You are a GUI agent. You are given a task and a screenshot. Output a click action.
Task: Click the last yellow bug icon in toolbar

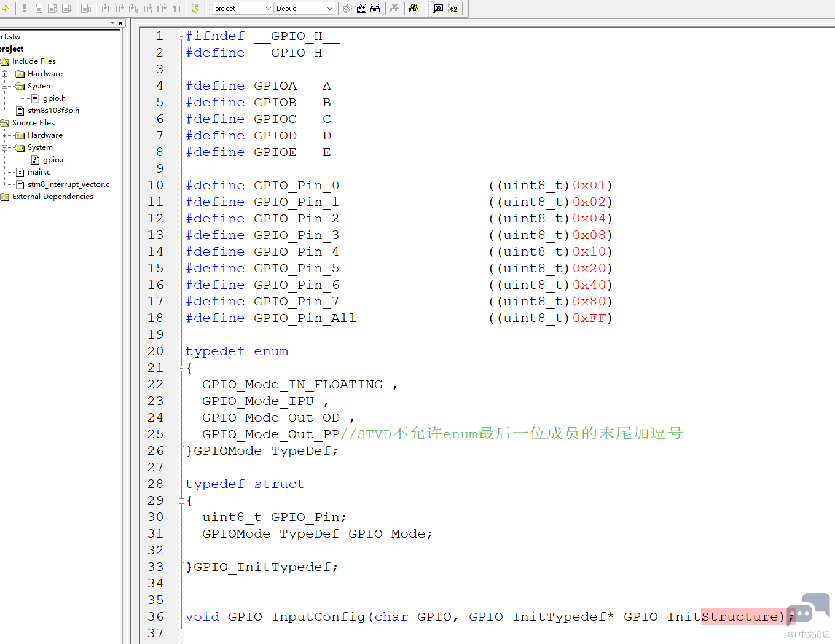[453, 9]
